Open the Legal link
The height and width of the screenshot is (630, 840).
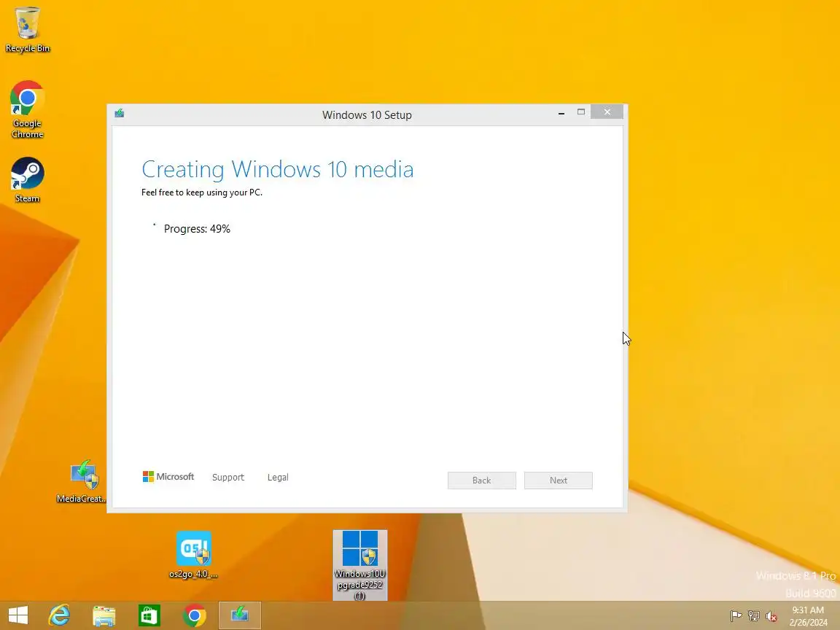click(x=278, y=477)
